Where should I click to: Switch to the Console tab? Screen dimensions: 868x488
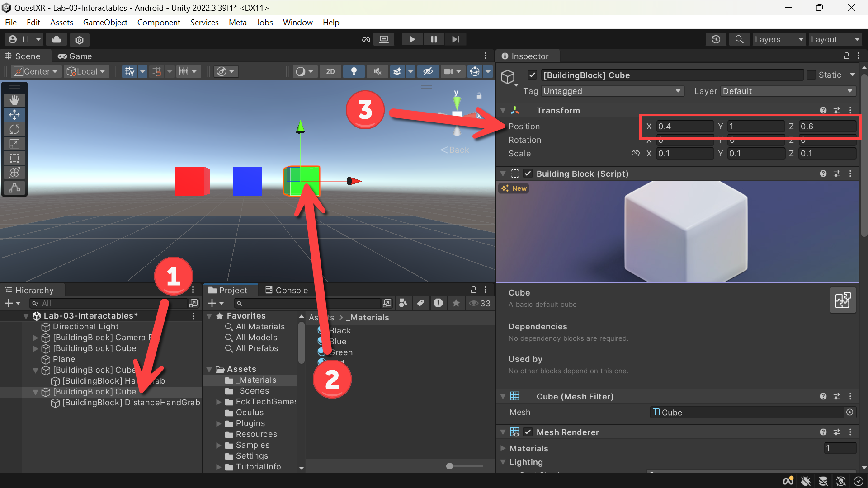286,290
